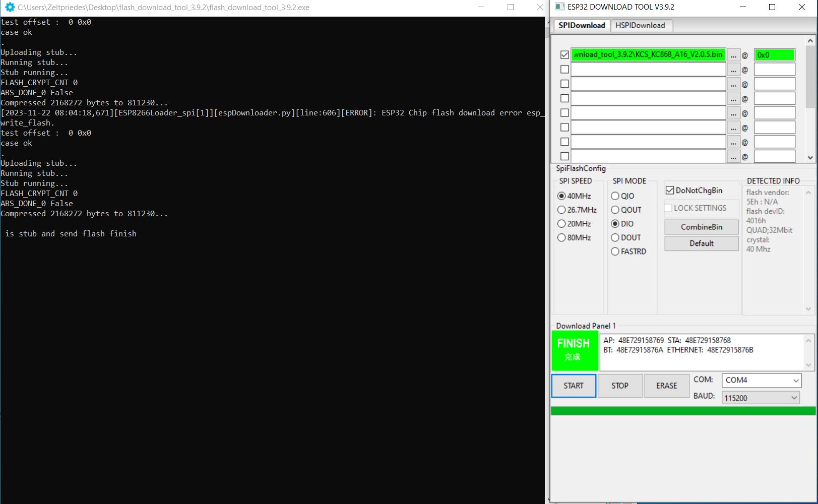Click the green FINISH status indicator
The image size is (818, 504).
coord(574,350)
